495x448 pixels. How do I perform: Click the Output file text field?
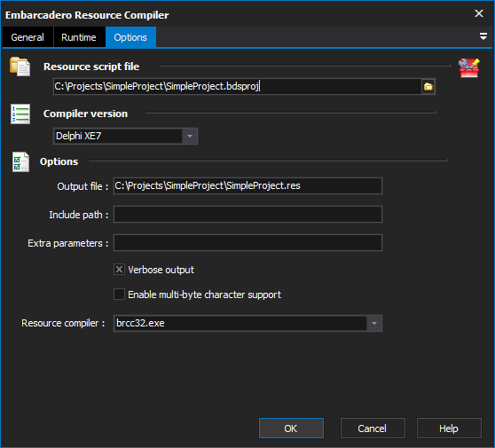coord(247,185)
